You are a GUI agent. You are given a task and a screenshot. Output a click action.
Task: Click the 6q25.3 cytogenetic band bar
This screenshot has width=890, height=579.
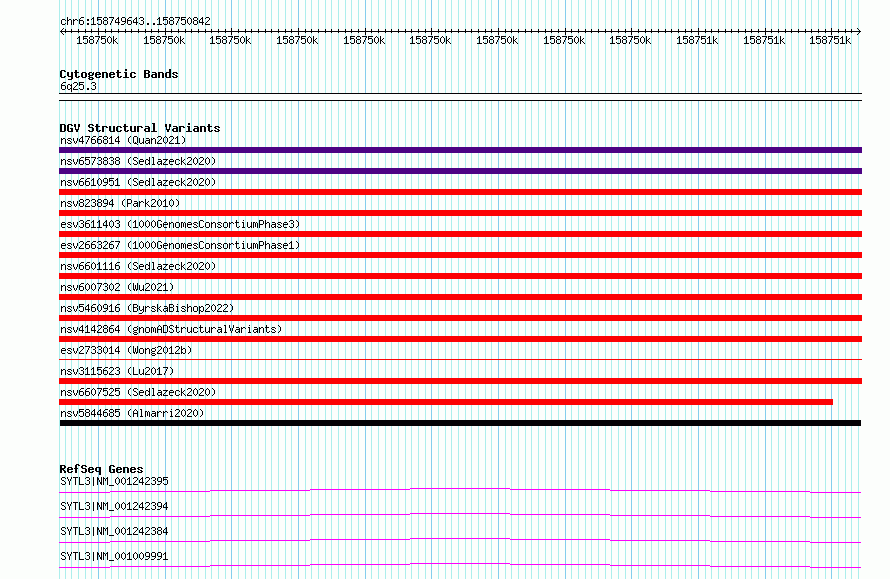pyautogui.click(x=460, y=97)
